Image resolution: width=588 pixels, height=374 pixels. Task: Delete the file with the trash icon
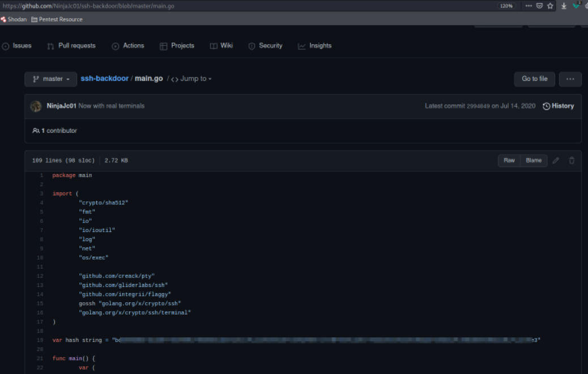[x=572, y=161]
